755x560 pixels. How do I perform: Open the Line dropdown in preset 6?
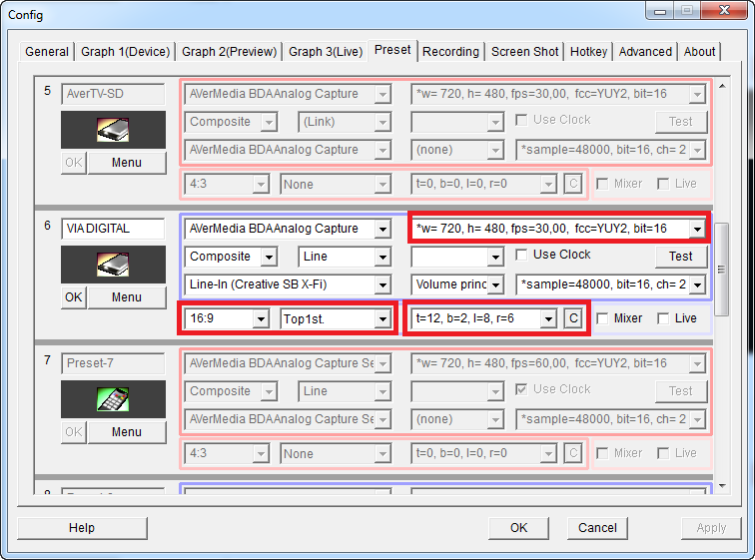[345, 257]
